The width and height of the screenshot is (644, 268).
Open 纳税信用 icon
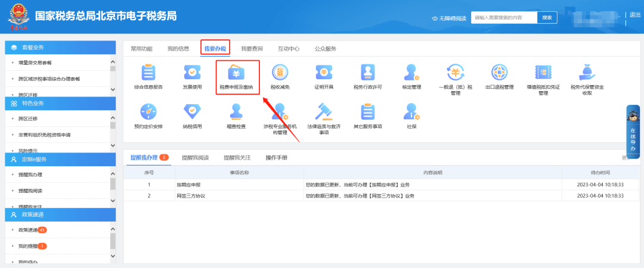point(192,111)
